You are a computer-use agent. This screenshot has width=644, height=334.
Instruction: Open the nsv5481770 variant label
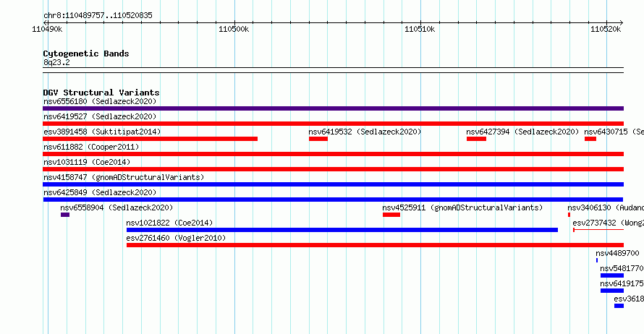click(622, 268)
